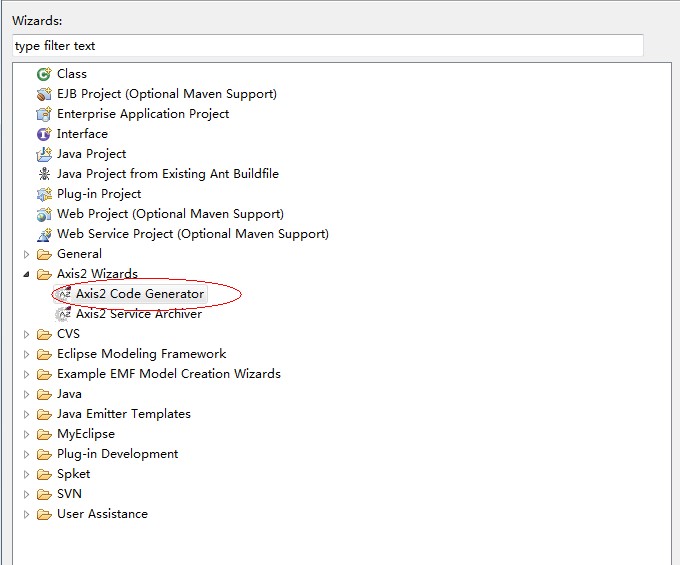Select the Axis2 Code Generator wizard
The image size is (680, 565).
click(140, 294)
